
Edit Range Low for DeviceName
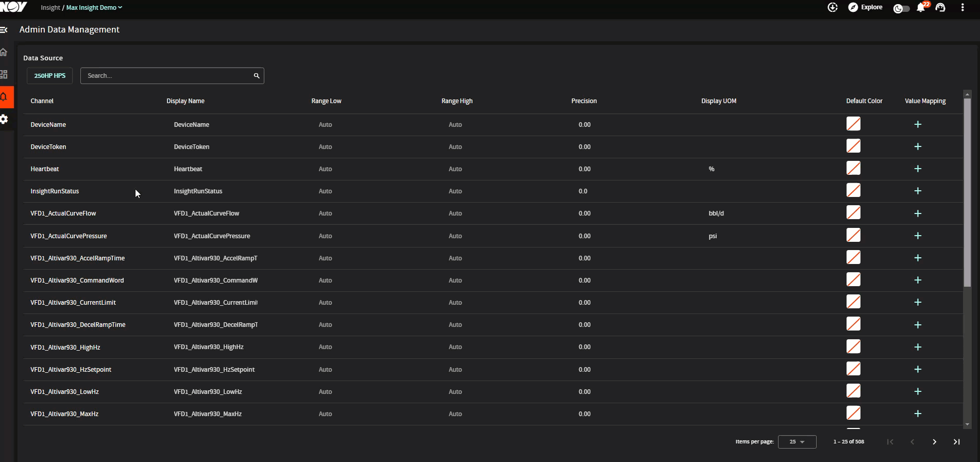click(x=325, y=125)
